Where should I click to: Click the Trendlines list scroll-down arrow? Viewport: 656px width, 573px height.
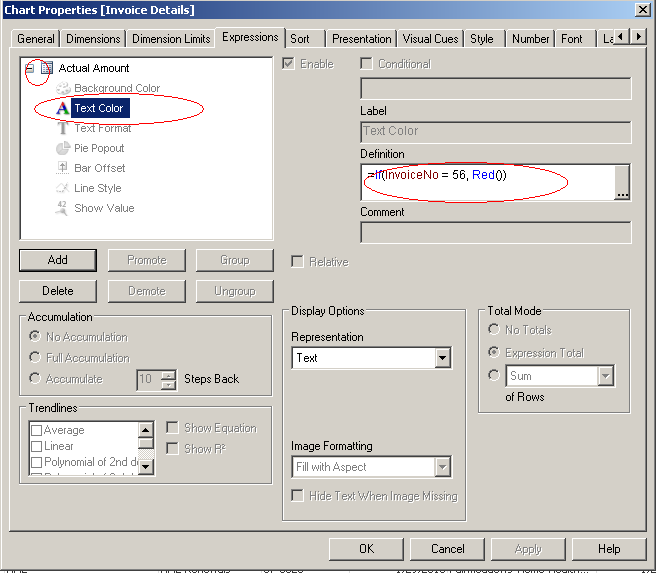146,466
